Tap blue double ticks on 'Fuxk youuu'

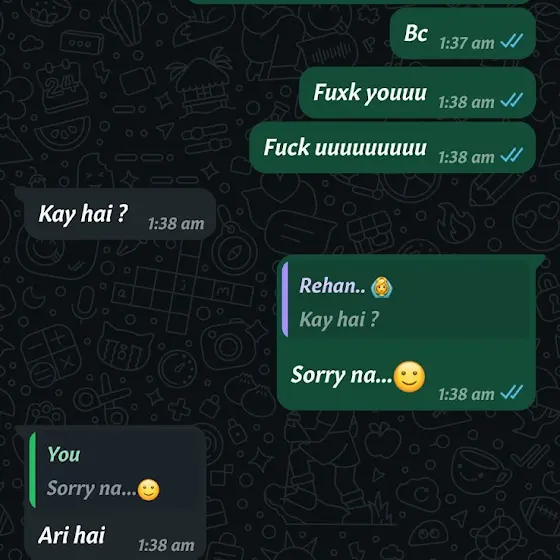coord(511,100)
